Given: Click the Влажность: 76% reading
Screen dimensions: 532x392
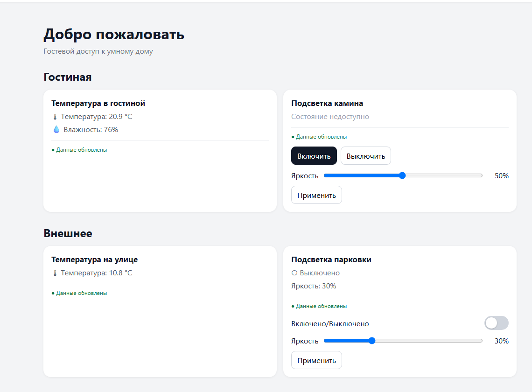Looking at the screenshot, I should (91, 130).
